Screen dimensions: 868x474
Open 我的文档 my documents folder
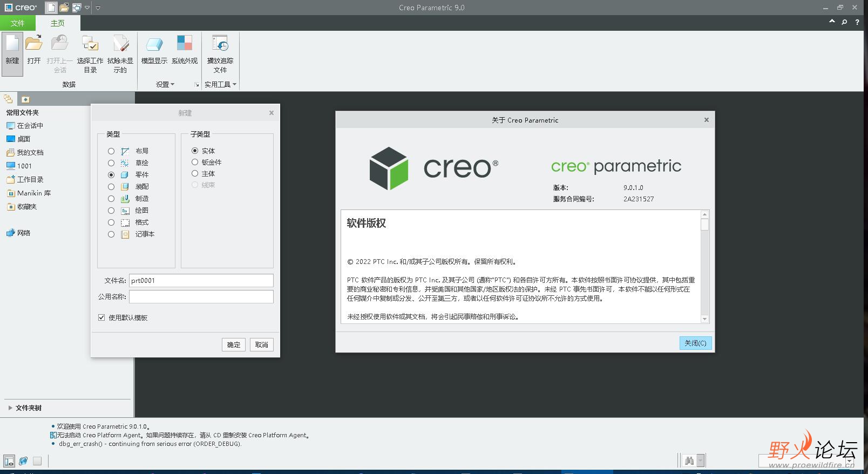click(25, 152)
